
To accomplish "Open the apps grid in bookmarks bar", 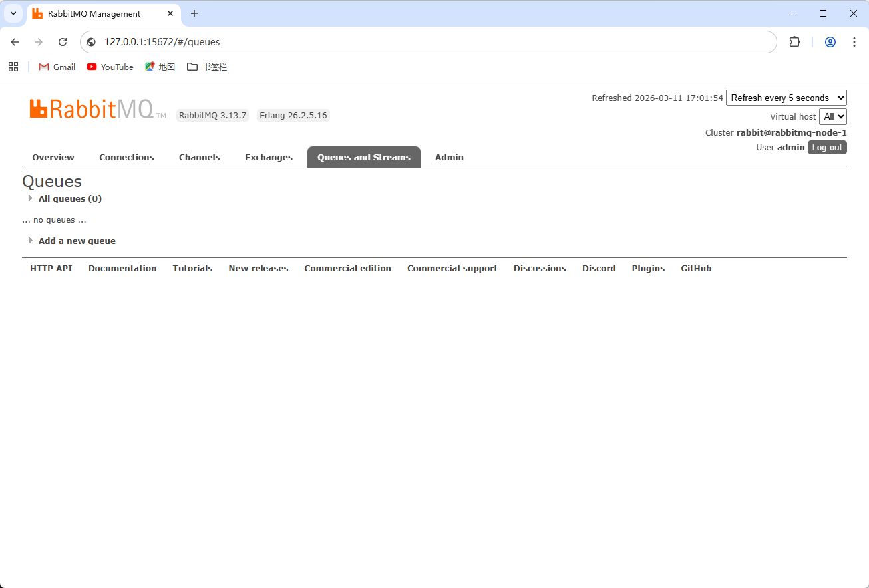I will coord(13,67).
